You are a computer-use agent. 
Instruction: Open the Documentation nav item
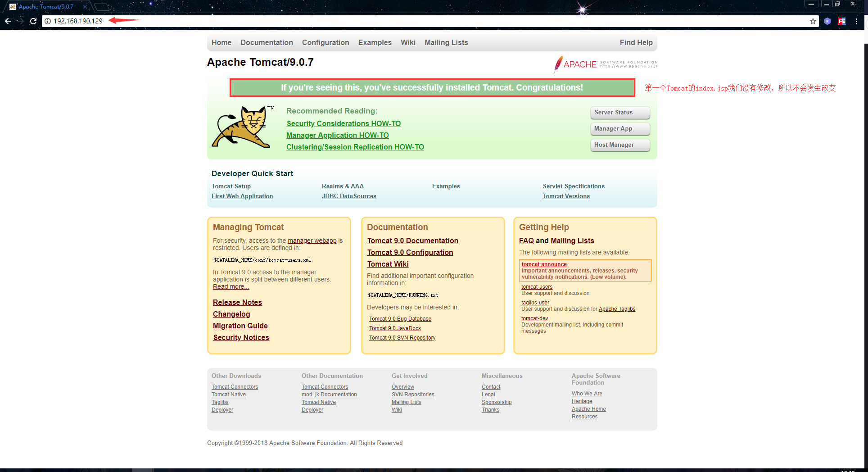267,42
